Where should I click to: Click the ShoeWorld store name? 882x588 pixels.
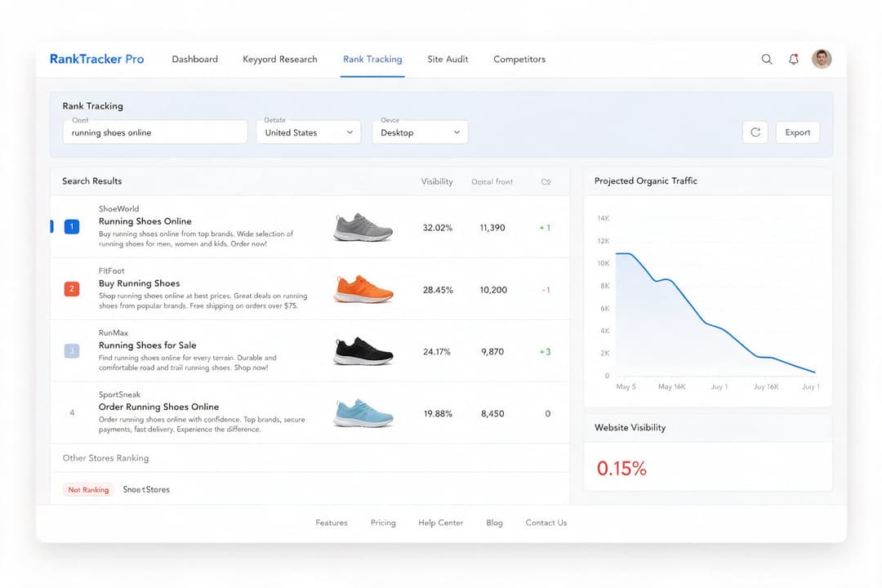(x=118, y=209)
